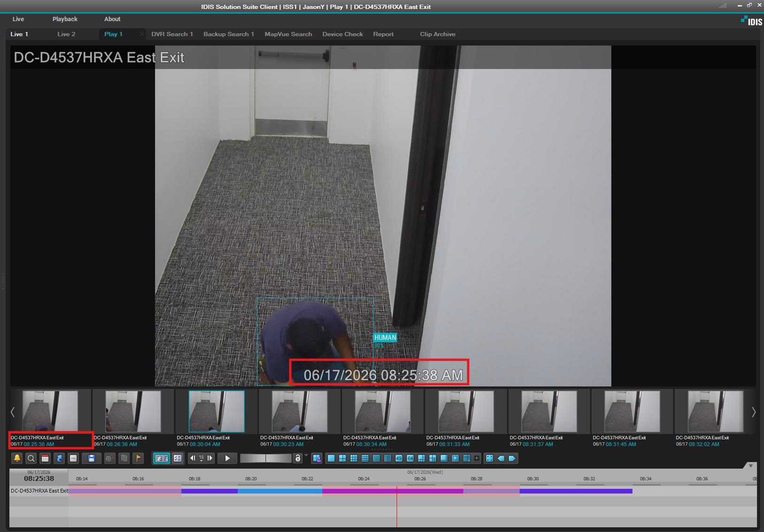This screenshot has width=764, height=532.
Task: Select the 64-channel layout icon
Action: (410, 458)
